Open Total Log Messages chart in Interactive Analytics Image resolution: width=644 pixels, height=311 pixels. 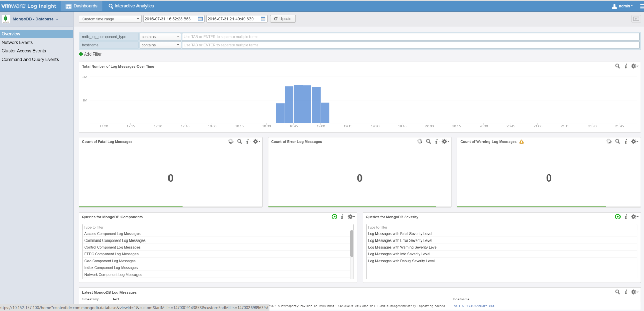point(617,66)
